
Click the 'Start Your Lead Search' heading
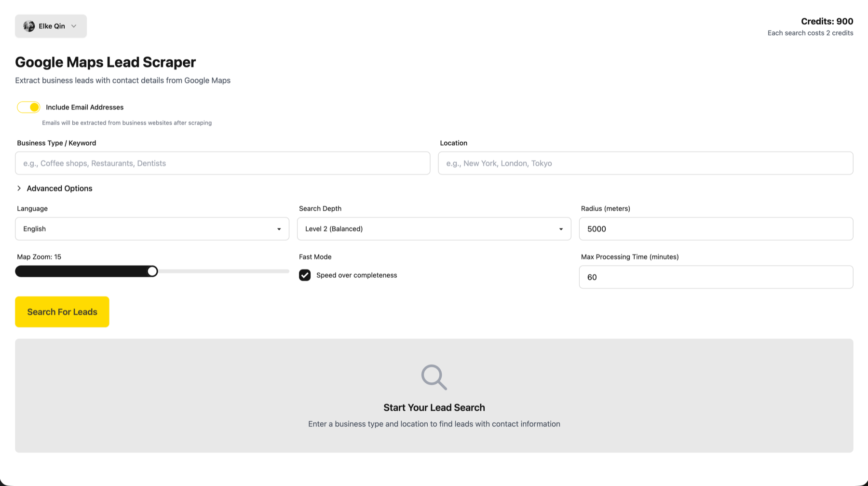point(434,407)
